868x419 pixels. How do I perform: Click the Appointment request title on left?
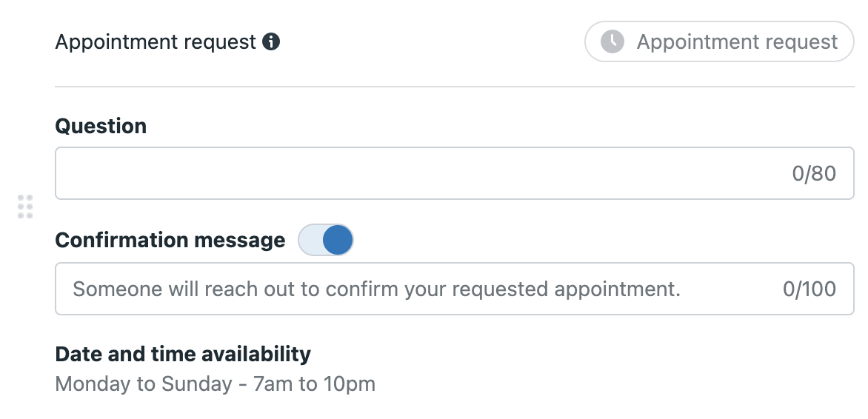coord(156,42)
